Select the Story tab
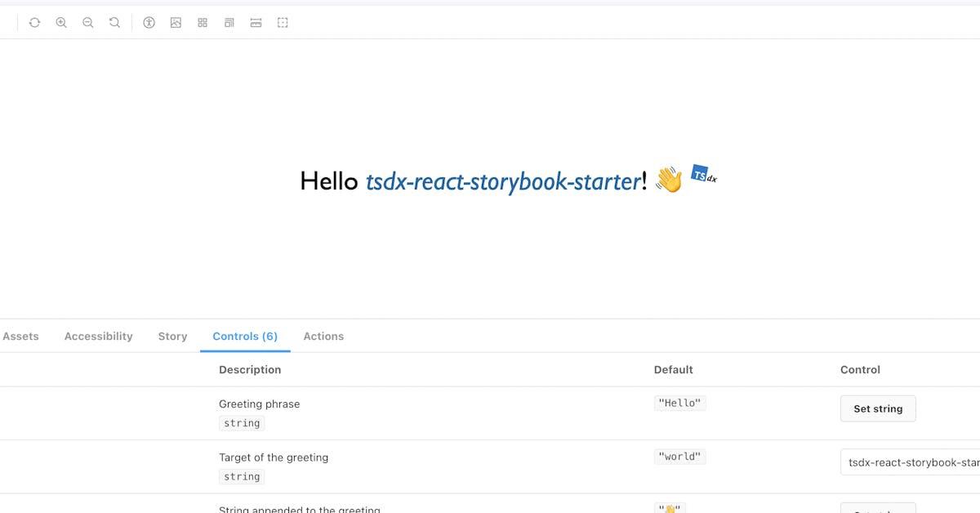The image size is (980, 513). [172, 337]
